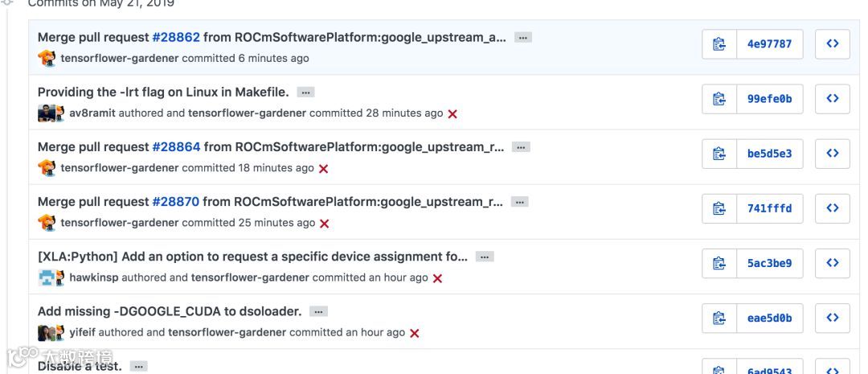
Task: Open pull request #28864 link
Action: click(x=176, y=147)
